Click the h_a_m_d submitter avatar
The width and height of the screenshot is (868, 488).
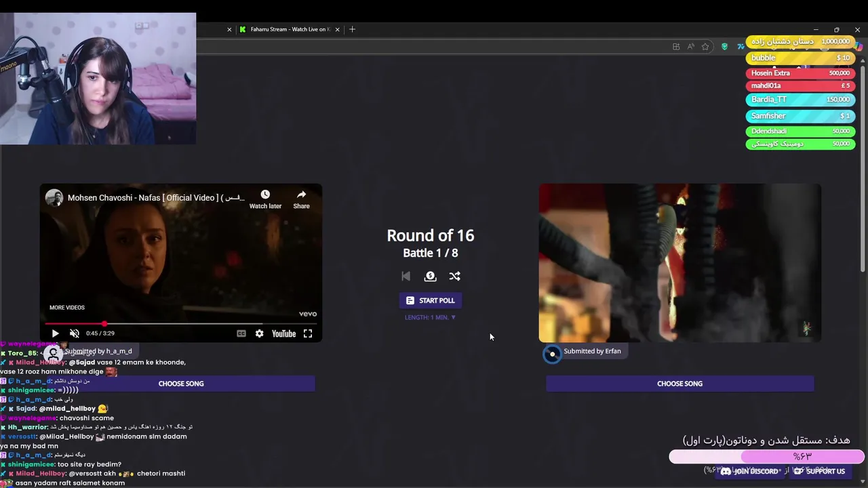coord(53,353)
